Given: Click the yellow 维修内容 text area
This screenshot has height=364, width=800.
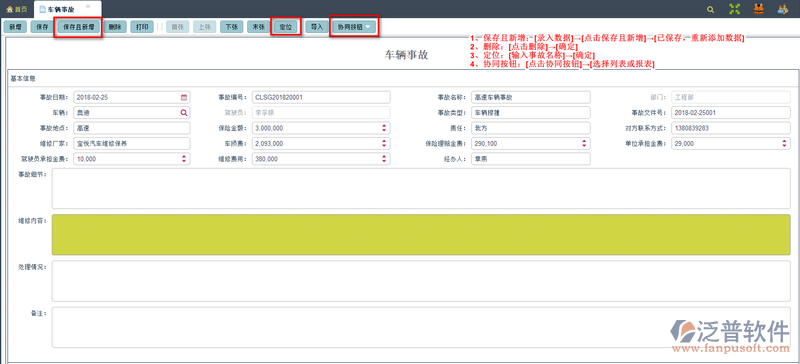Looking at the screenshot, I should pyautogui.click(x=421, y=235).
